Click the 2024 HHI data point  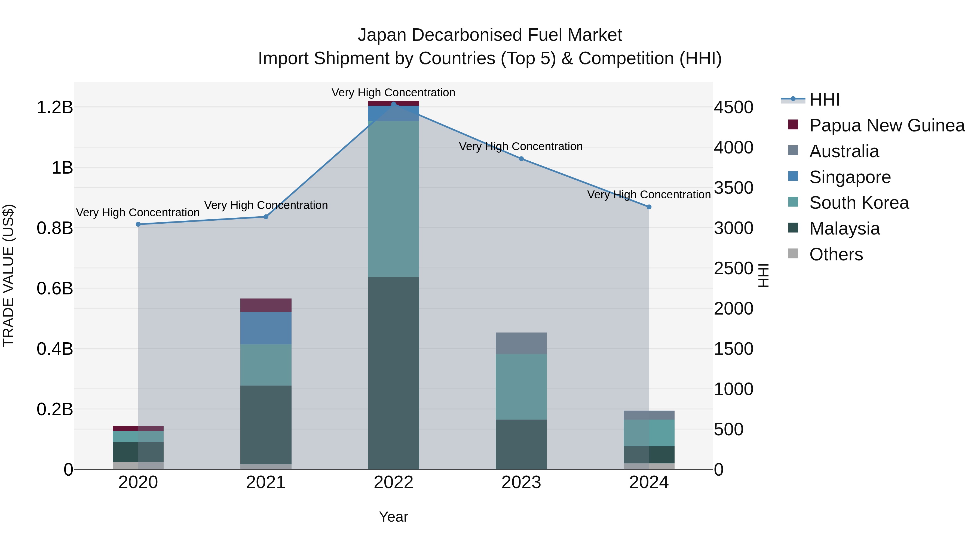(649, 207)
